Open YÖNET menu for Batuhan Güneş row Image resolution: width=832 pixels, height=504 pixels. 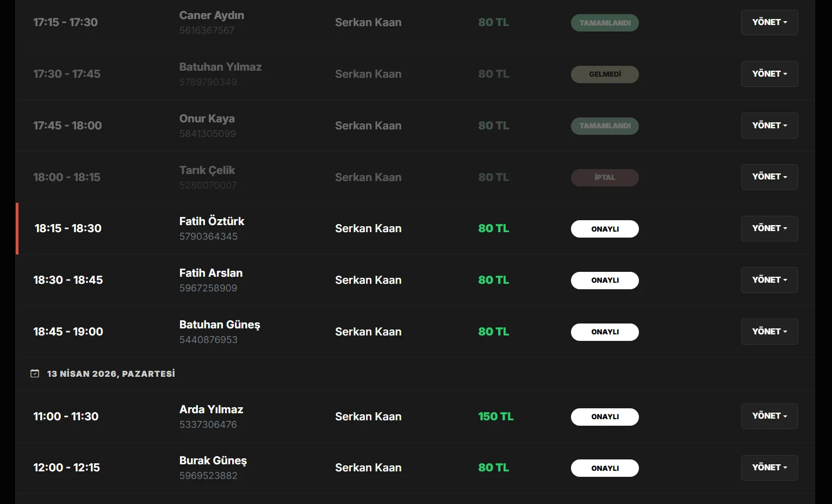coord(769,332)
